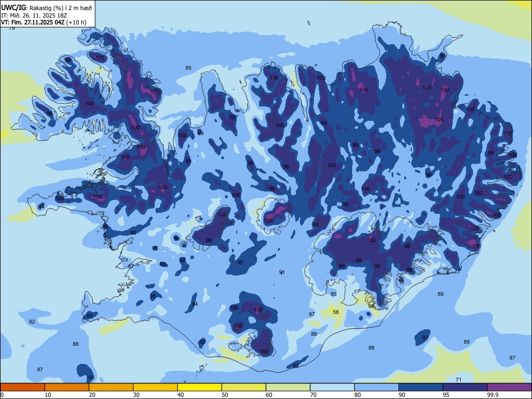Viewport: 532px width, 399px height.
Task: Click the legend tick label '20'
Action: [92, 395]
